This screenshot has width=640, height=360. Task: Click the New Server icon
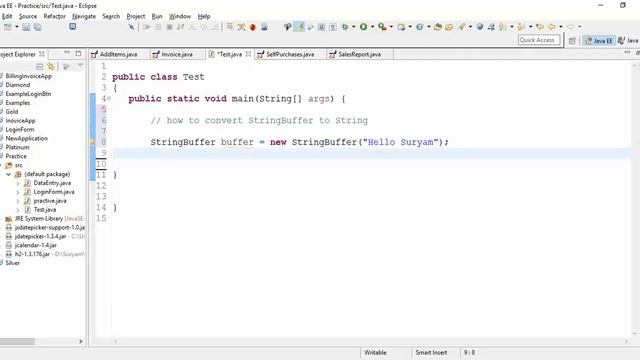[x=402, y=27]
